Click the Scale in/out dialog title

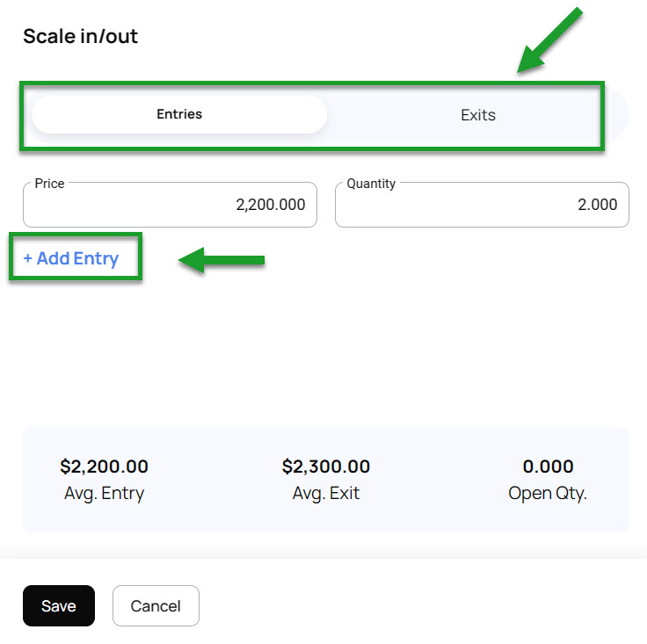click(x=81, y=36)
